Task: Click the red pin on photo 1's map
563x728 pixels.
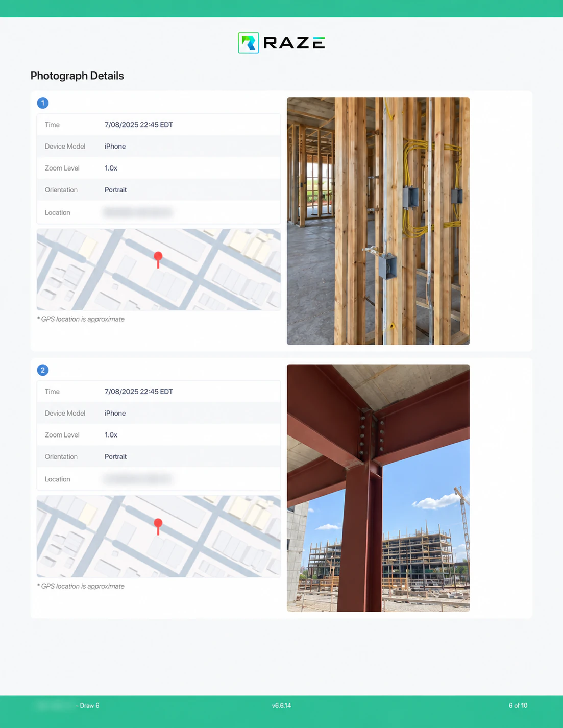Action: [158, 259]
